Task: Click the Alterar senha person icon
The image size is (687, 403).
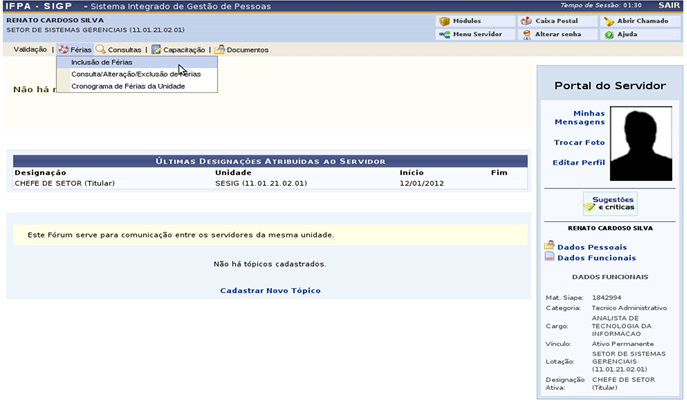Action: [527, 35]
